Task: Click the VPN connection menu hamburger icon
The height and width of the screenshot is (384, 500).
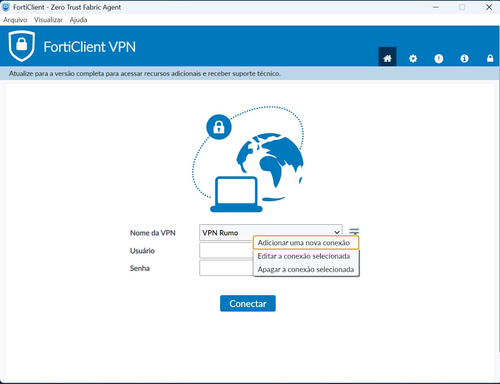Action: (354, 231)
